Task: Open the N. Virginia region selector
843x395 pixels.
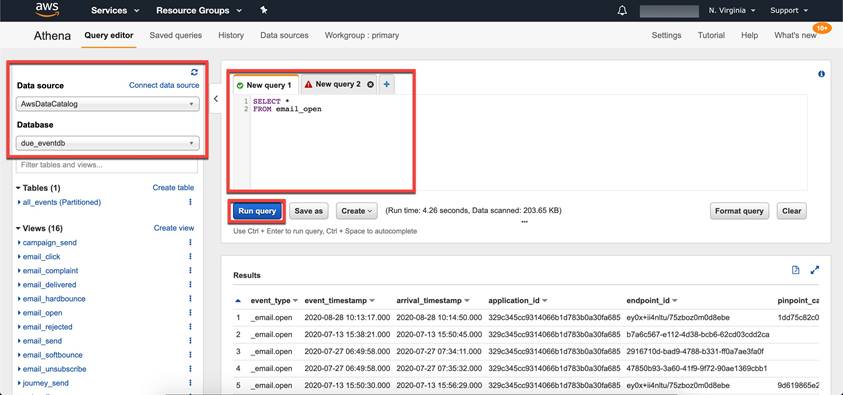Action: tap(732, 10)
